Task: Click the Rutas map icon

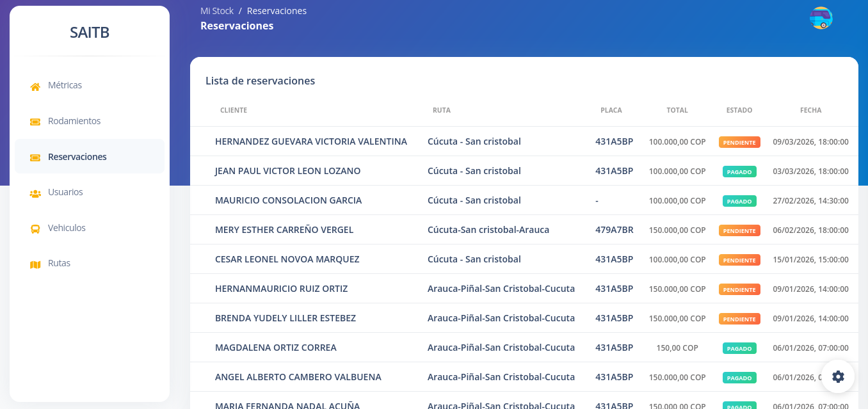Action: (35, 264)
